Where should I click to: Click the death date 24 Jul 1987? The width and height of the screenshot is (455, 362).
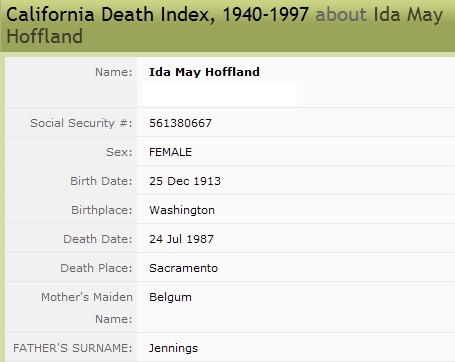coord(181,239)
